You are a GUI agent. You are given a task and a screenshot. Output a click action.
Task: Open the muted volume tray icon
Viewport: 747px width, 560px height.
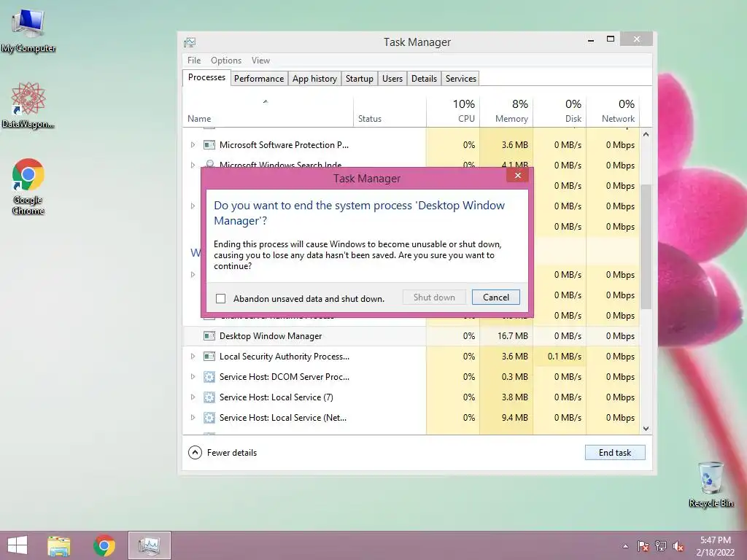pyautogui.click(x=678, y=546)
